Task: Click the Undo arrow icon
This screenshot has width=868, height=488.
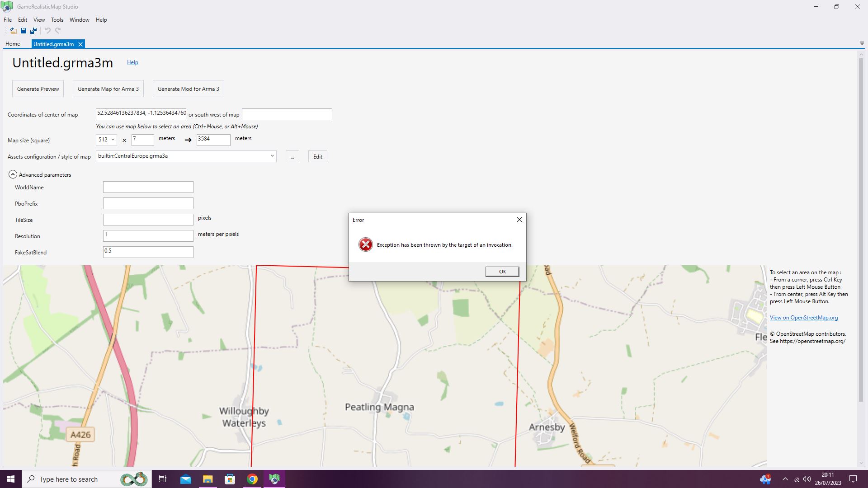Action: pyautogui.click(x=47, y=31)
